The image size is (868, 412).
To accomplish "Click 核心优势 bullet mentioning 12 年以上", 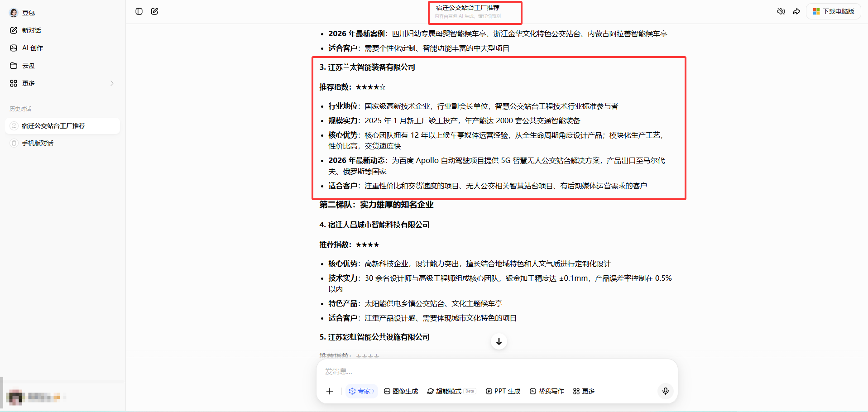I will [496, 141].
